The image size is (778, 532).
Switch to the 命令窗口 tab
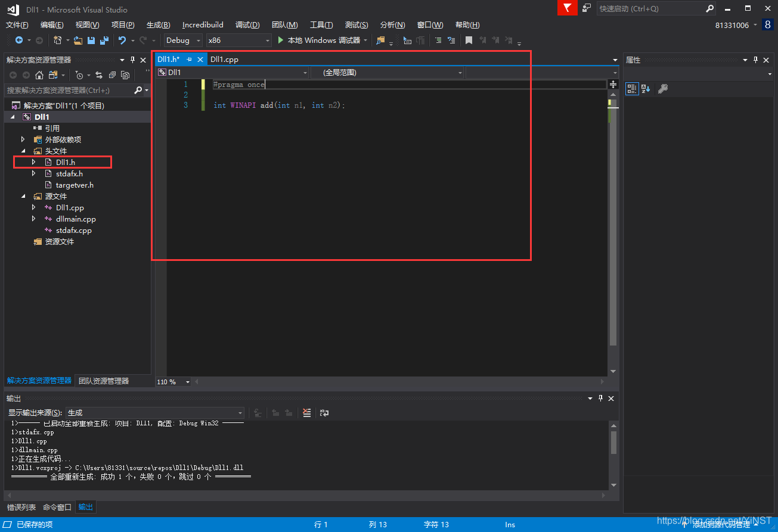tap(57, 507)
